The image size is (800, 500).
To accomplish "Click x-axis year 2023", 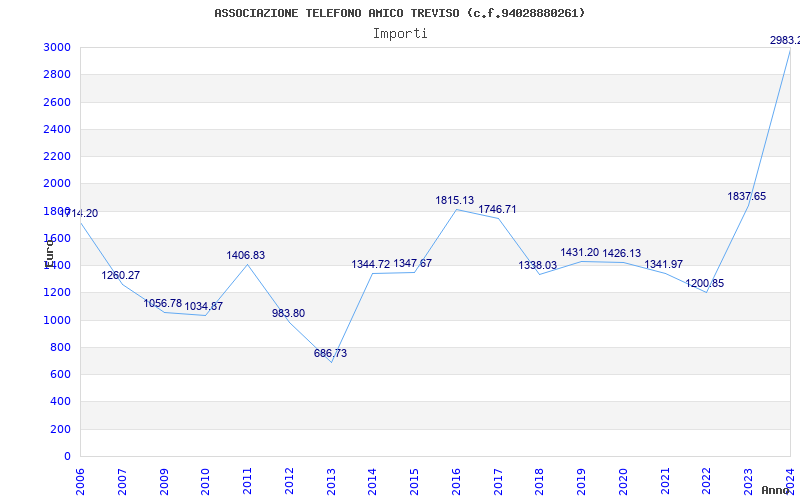I will (748, 482).
